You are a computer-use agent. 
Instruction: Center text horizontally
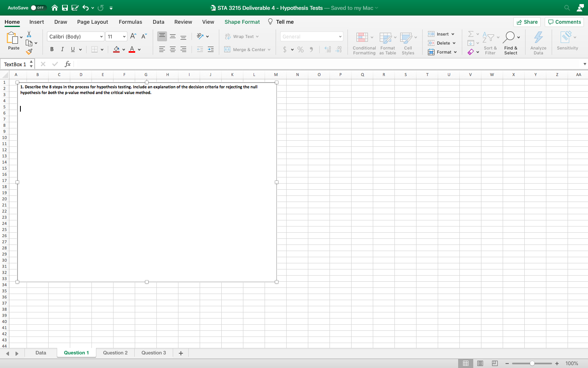click(173, 49)
